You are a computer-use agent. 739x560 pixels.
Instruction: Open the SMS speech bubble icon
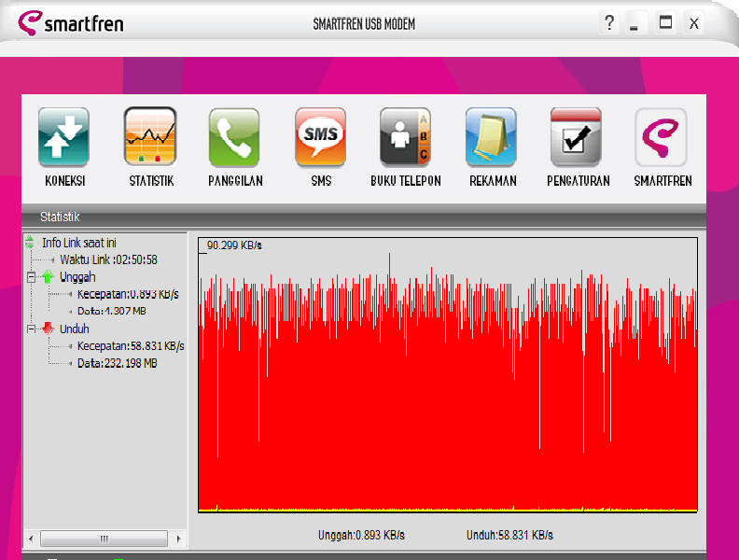pyautogui.click(x=320, y=136)
